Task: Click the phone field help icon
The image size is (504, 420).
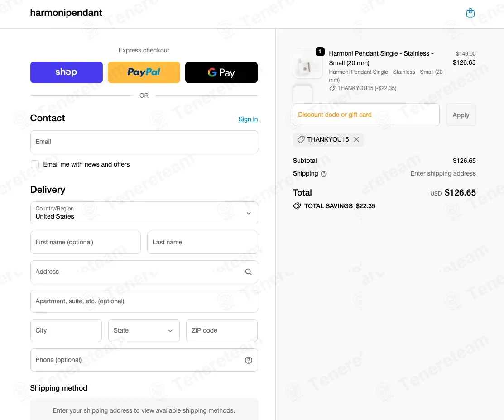Action: tap(248, 360)
